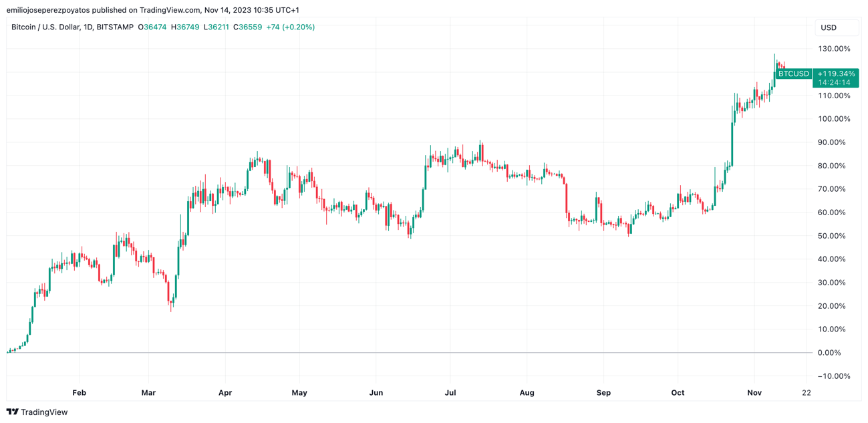Viewport: 868px width, 423px height.
Task: Click the TradingView logo icon
Action: 12,412
